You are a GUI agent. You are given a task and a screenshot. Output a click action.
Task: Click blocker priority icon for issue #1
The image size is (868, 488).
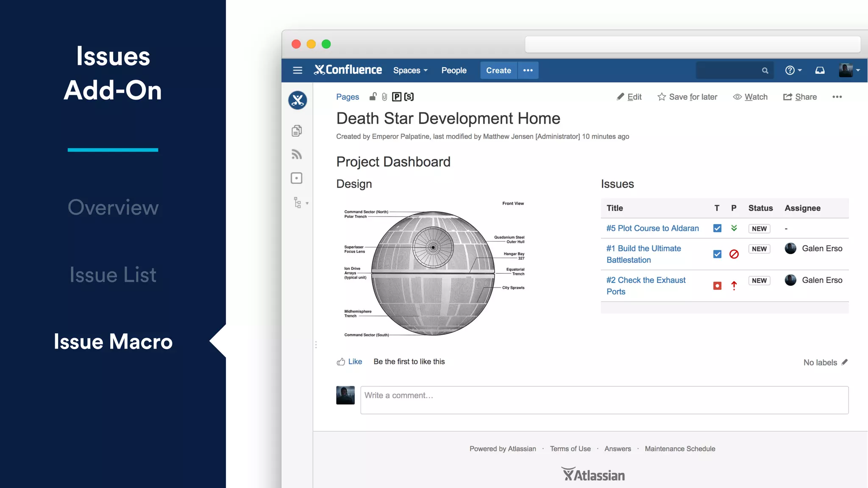(x=734, y=254)
